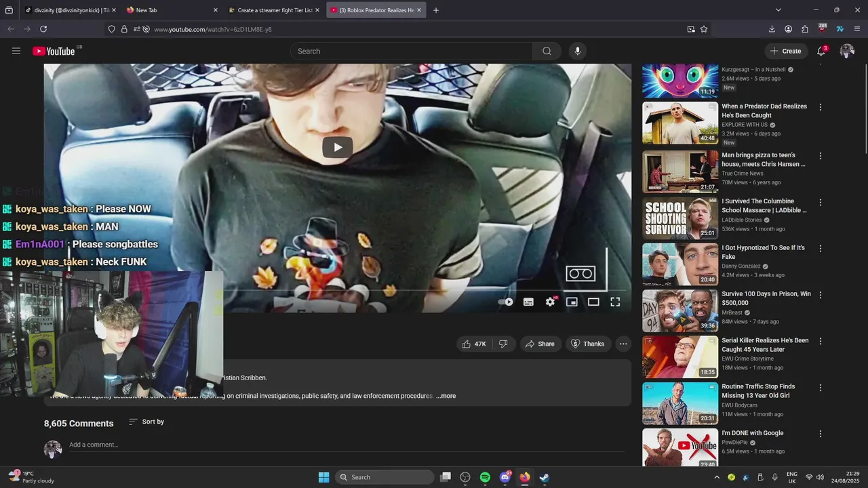The image size is (868, 488).
Task: Open School Shooting Survivor thumbnail
Action: point(680,218)
